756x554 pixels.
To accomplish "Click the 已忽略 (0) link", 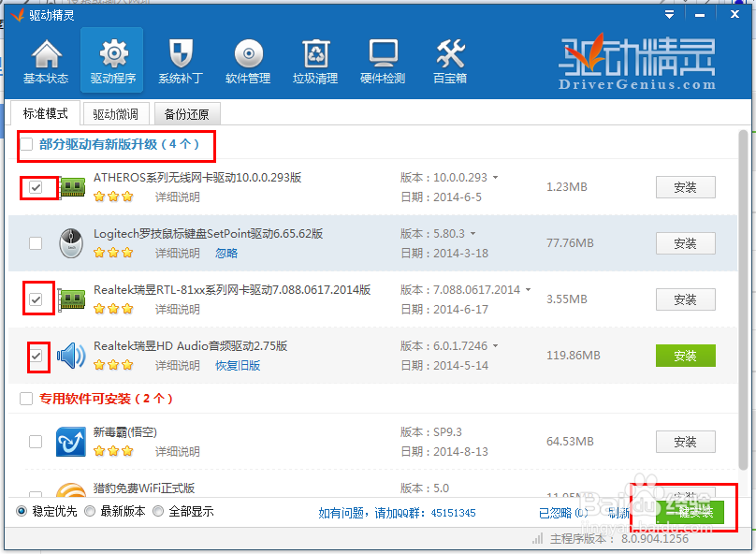I will [563, 513].
